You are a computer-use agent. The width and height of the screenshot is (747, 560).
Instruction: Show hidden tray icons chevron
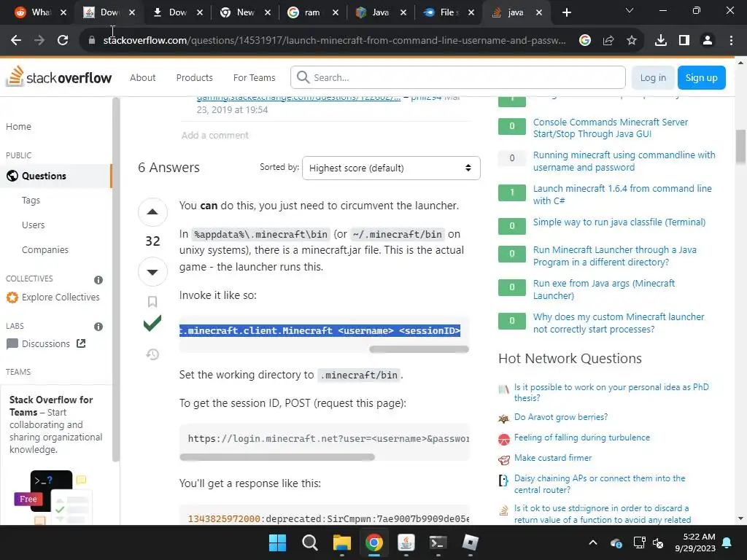[x=592, y=542]
